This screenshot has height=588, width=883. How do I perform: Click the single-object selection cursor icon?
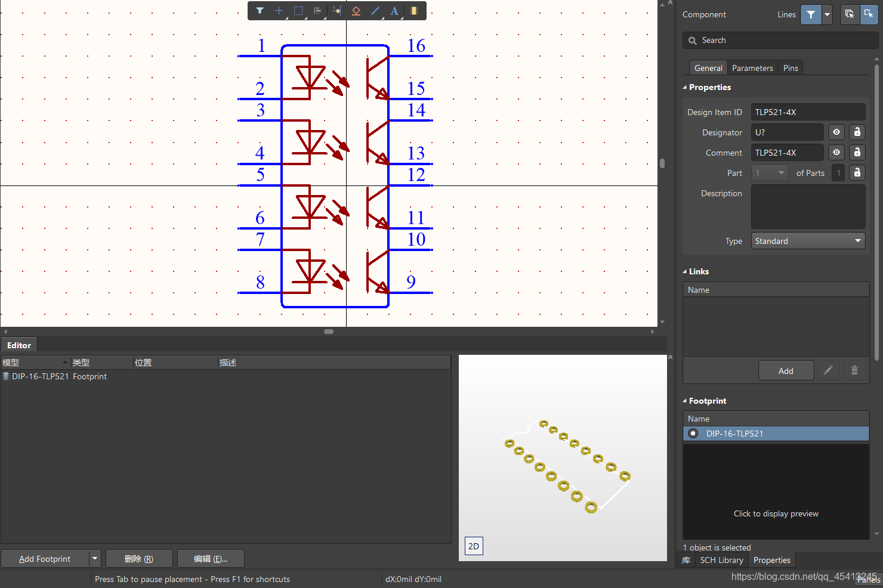click(869, 14)
